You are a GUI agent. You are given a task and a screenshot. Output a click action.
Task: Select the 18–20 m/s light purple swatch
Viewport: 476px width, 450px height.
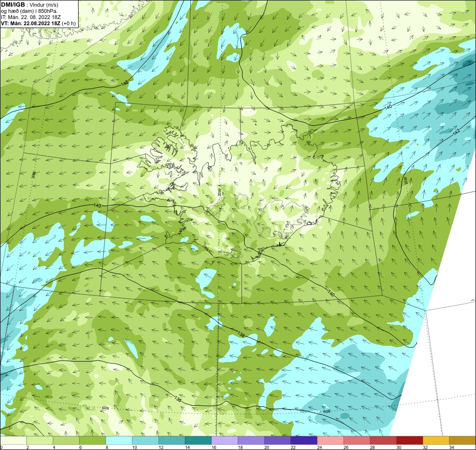click(x=251, y=440)
